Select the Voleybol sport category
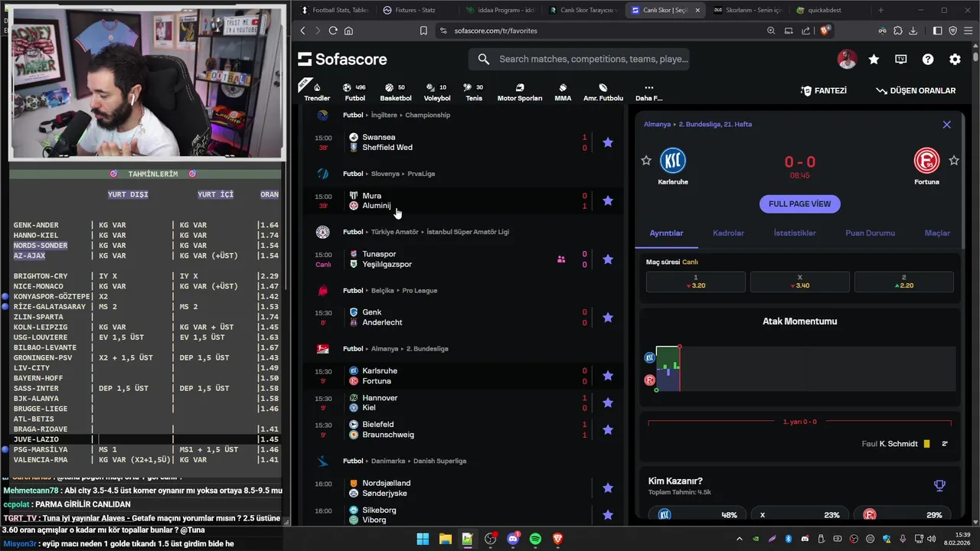The height and width of the screenshot is (551, 980). [x=437, y=92]
